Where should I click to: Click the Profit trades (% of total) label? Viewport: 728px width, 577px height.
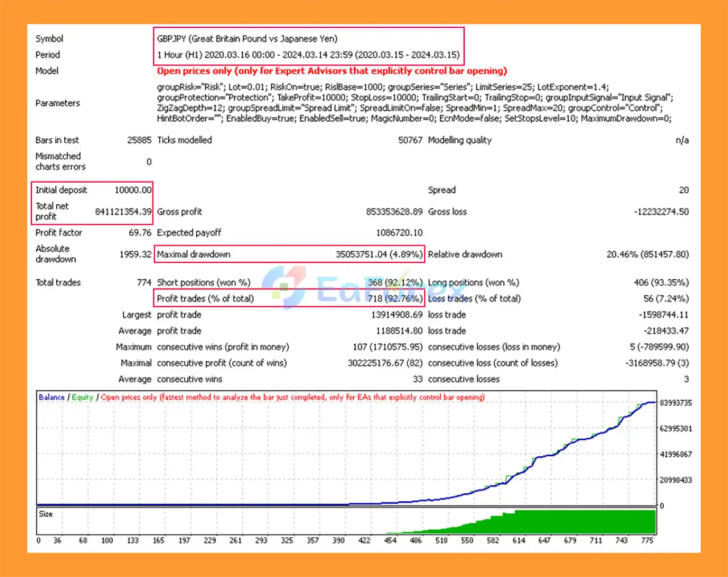(205, 298)
